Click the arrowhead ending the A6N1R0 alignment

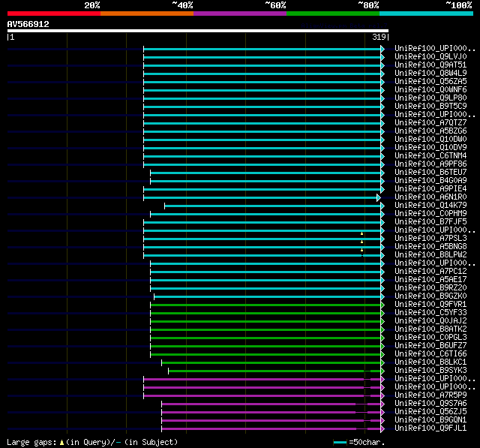tap(379, 197)
